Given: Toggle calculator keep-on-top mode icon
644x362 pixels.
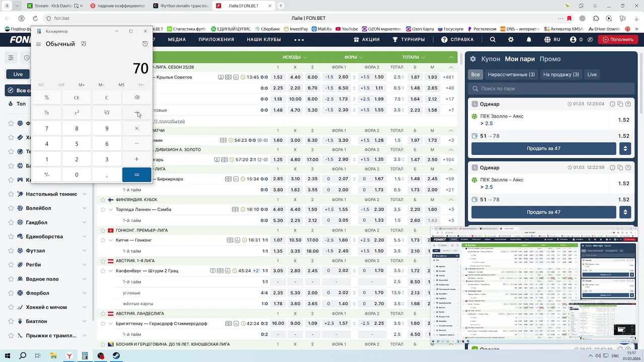Looking at the screenshot, I should tap(84, 44).
